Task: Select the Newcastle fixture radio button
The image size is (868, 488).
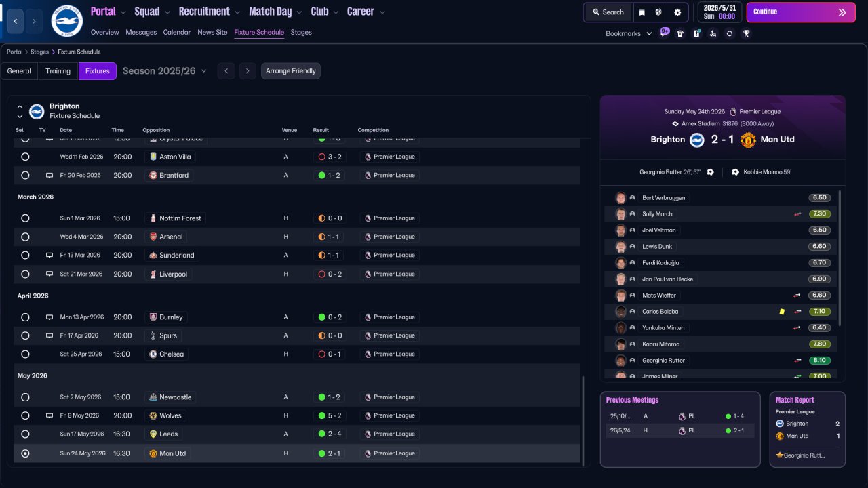Action: 25,397
